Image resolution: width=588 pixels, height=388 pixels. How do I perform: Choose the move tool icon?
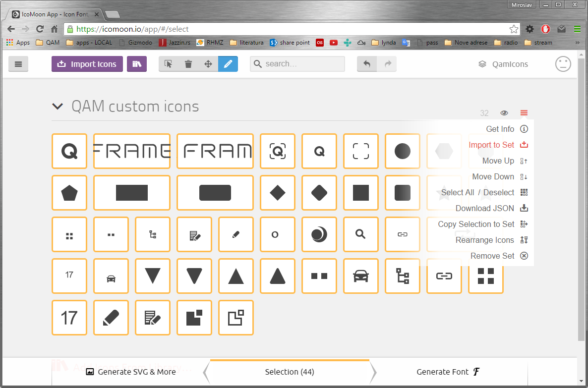[208, 64]
